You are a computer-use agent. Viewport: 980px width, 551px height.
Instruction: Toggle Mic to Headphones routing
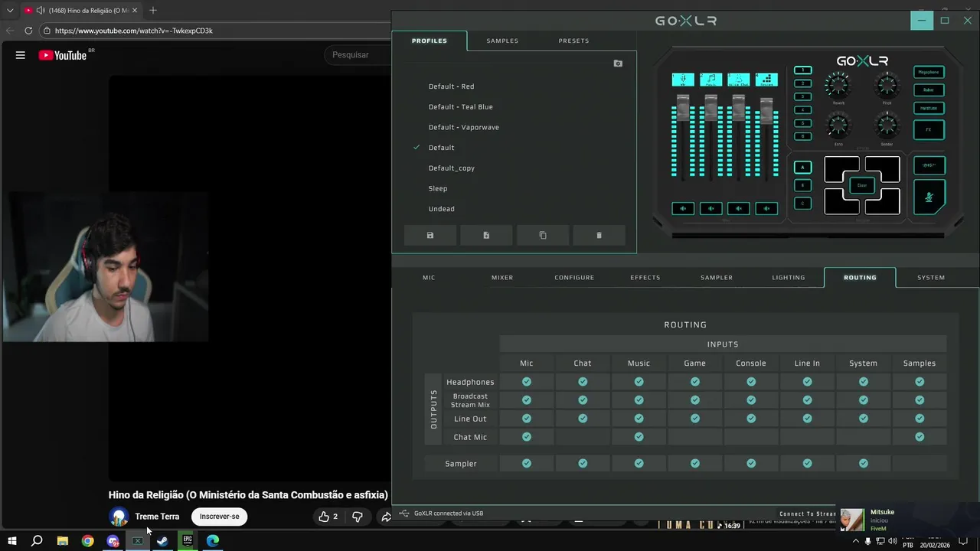526,382
